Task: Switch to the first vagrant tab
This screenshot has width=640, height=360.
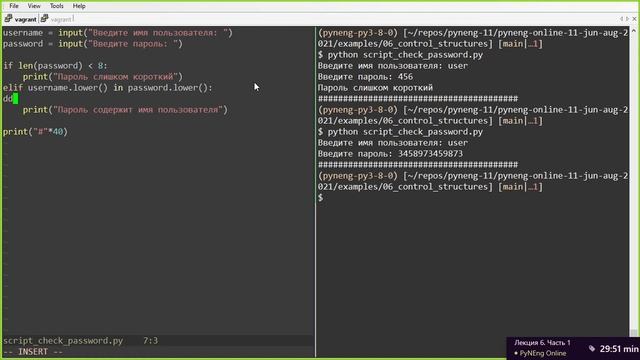Action: tap(25, 19)
